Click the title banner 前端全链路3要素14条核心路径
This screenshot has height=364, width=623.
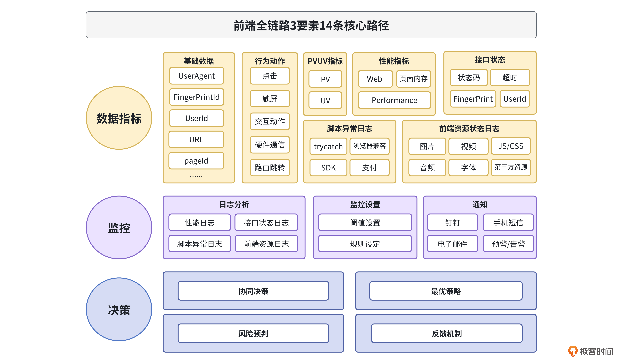(311, 25)
